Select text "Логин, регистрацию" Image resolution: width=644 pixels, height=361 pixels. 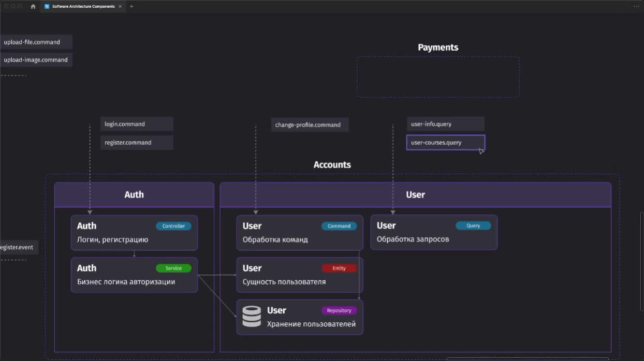point(113,239)
